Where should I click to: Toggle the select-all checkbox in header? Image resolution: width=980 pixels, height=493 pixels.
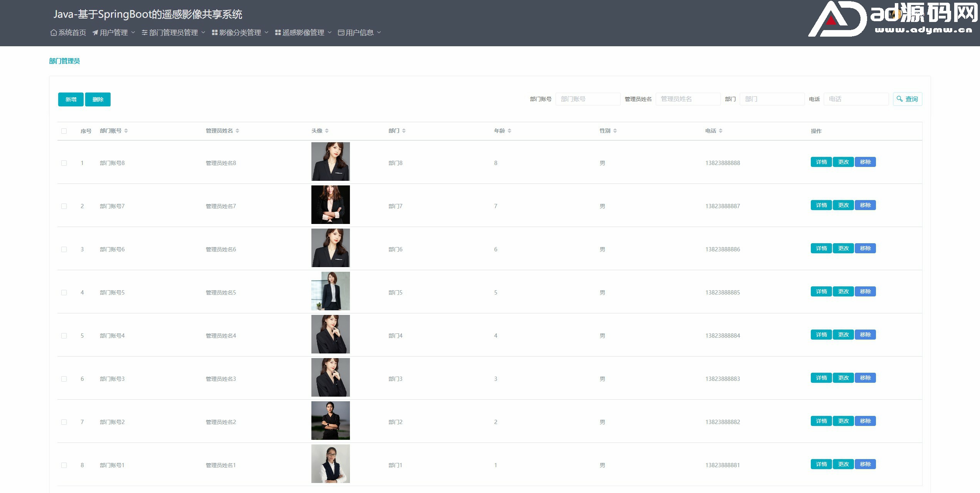pos(64,131)
